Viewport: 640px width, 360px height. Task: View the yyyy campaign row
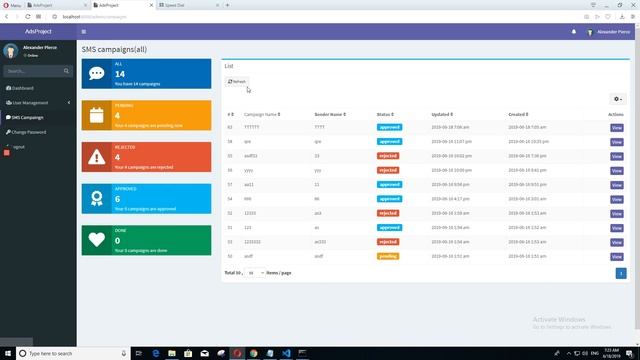617,171
